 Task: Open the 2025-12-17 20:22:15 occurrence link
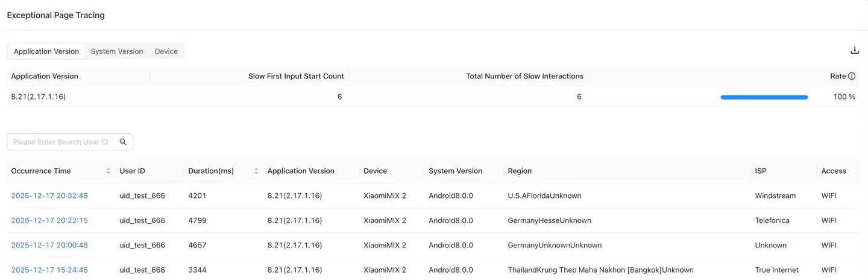(49, 220)
